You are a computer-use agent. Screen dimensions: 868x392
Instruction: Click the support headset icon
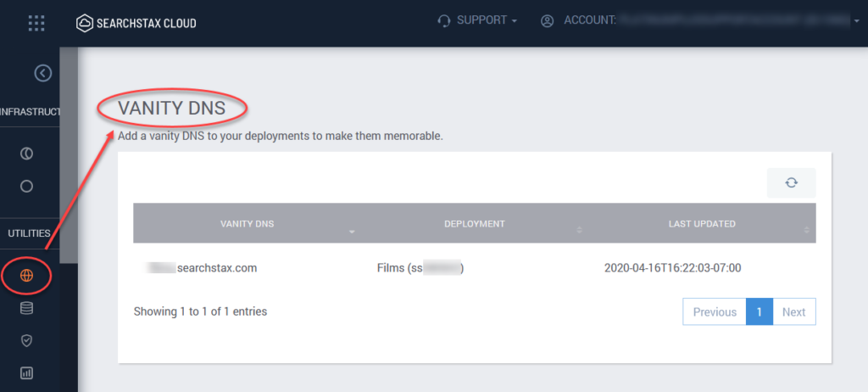point(443,21)
